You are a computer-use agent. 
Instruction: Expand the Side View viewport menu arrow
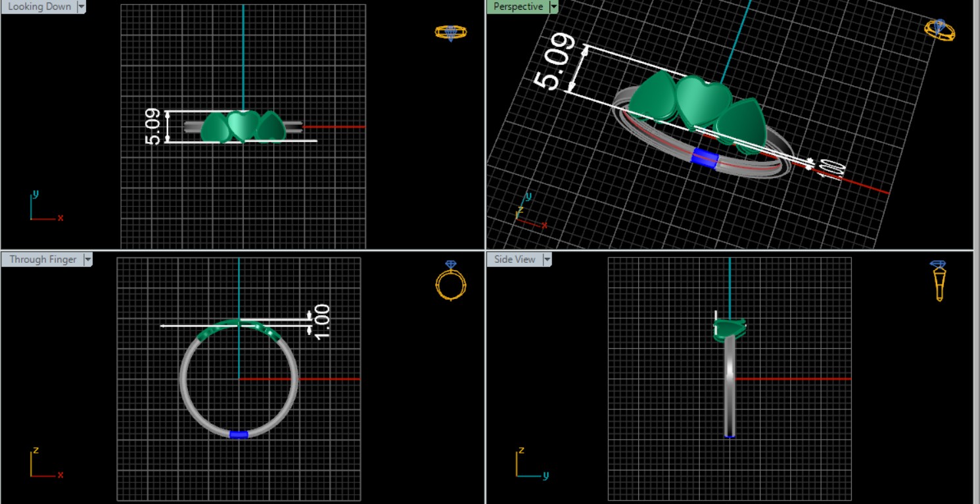[547, 260]
